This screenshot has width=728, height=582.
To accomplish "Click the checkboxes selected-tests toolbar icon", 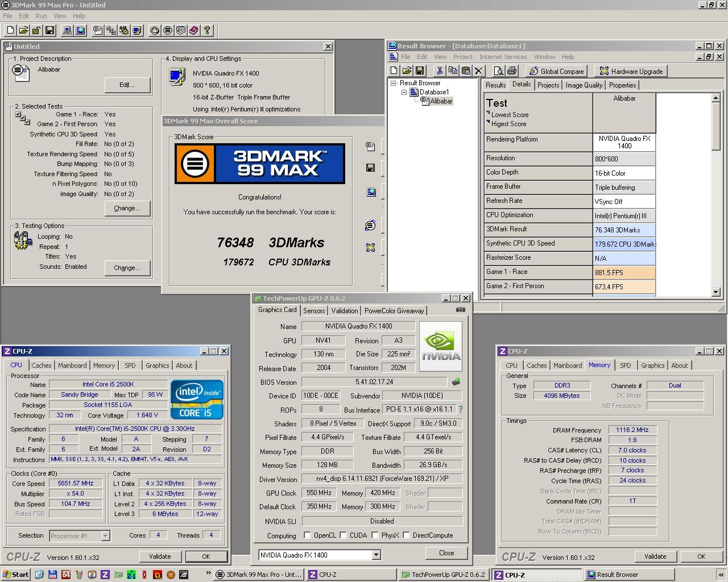I will click(111, 30).
